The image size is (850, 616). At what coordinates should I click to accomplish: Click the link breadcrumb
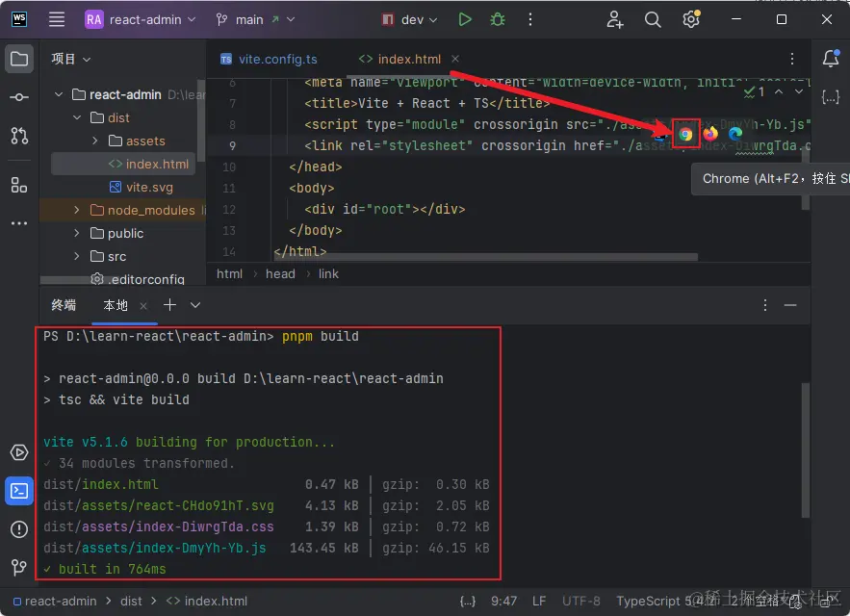click(328, 274)
